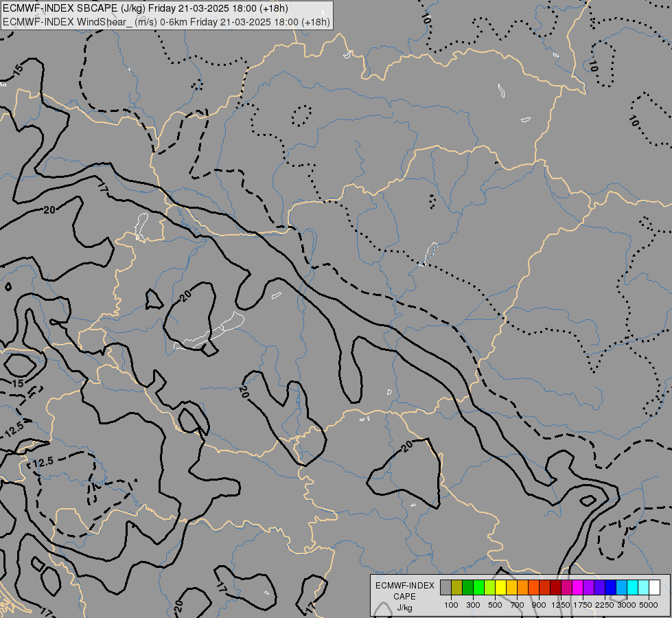Screen dimensions: 672x618
Task: Select the pure blue legend swatch
Action: pos(611,587)
